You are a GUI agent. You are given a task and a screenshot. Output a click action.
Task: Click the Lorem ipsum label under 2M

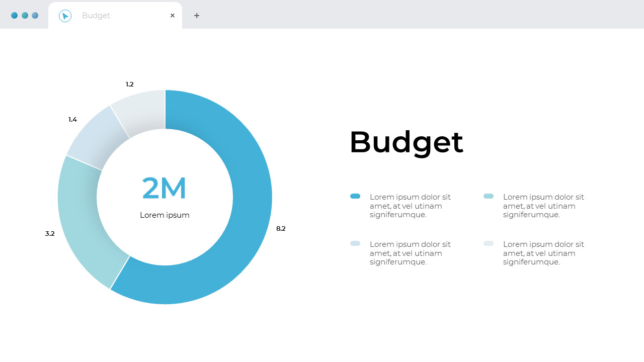coord(165,215)
